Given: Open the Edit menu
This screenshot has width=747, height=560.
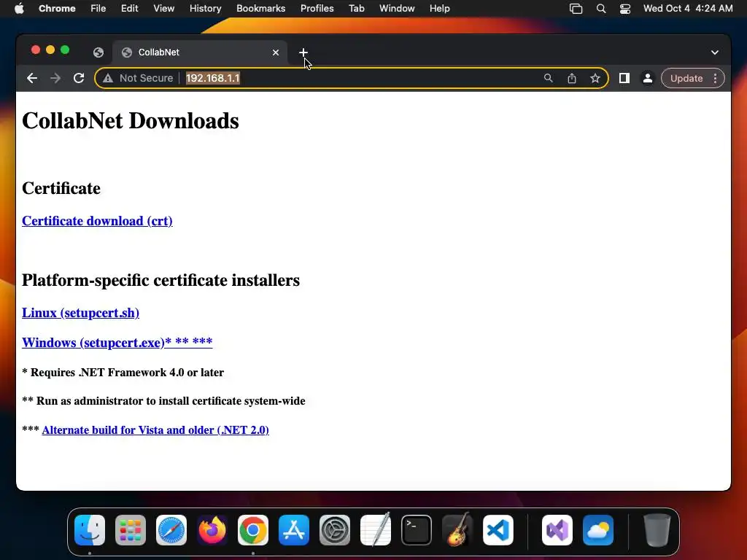Looking at the screenshot, I should coord(129,9).
